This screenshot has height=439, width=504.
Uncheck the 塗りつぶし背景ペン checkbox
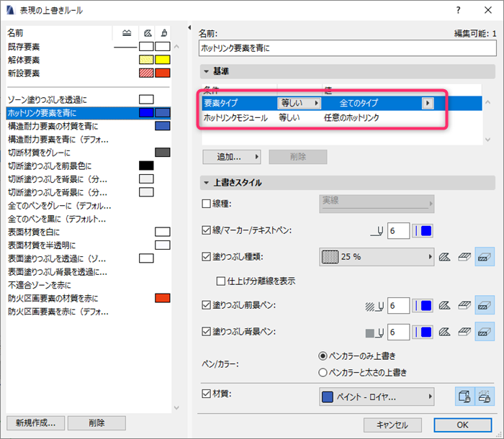click(x=206, y=331)
